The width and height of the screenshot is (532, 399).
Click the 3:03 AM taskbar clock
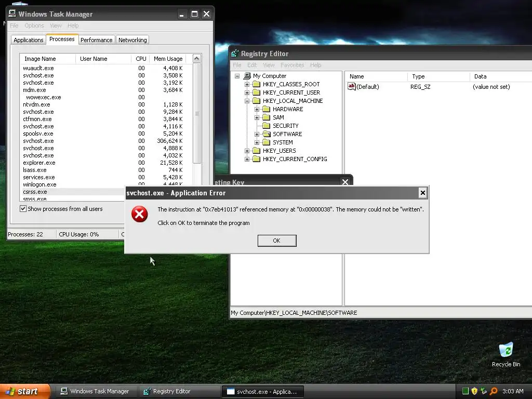[x=513, y=391]
